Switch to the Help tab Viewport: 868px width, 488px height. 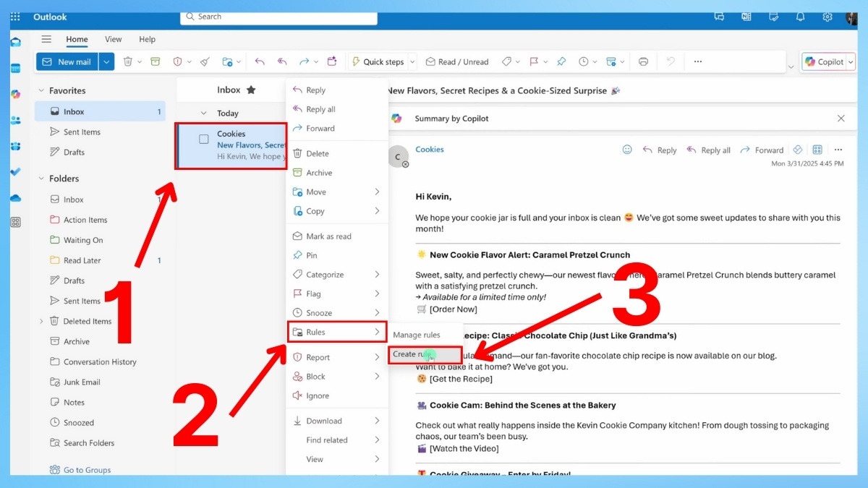click(x=147, y=39)
